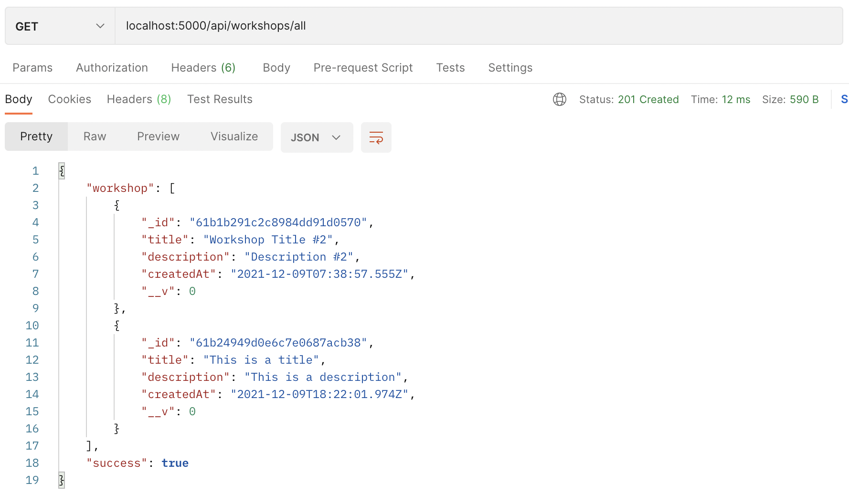The image size is (849, 504).
Task: Click the request URL input field
Action: tap(478, 26)
